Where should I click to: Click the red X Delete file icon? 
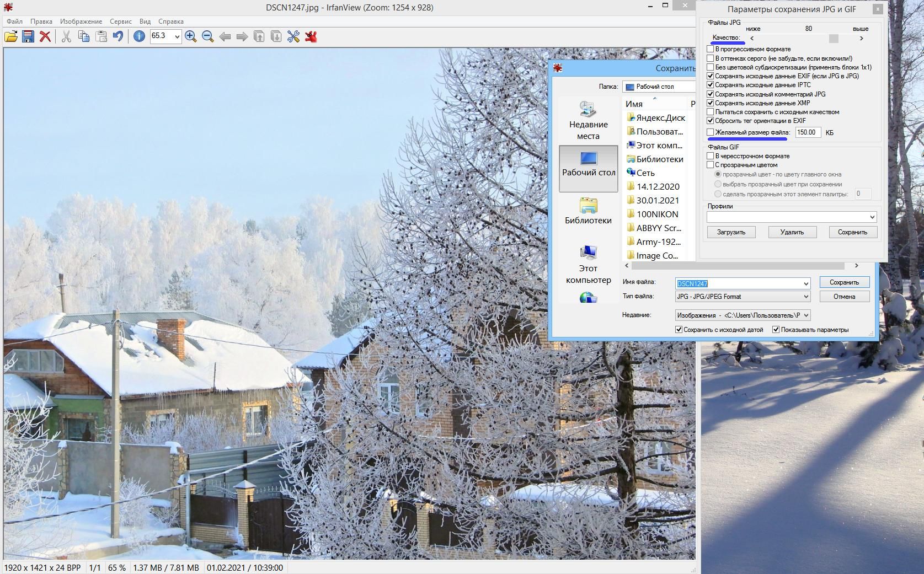pyautogui.click(x=45, y=36)
